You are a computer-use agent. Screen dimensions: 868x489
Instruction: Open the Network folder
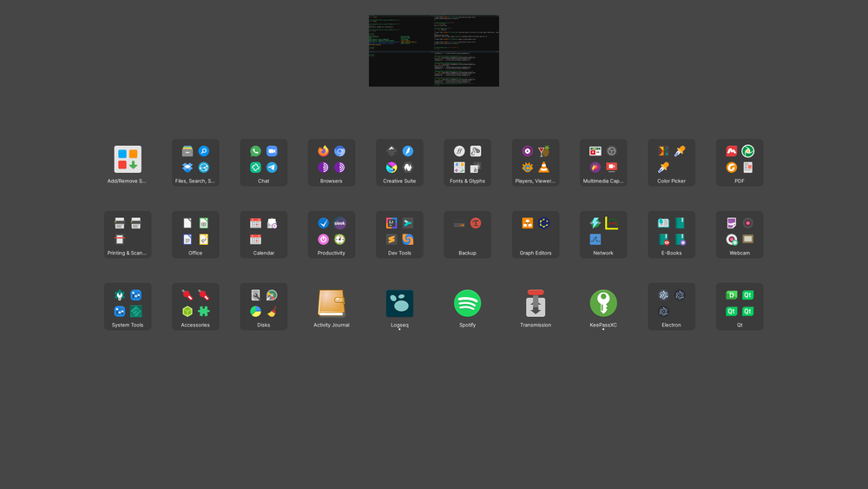603,235
